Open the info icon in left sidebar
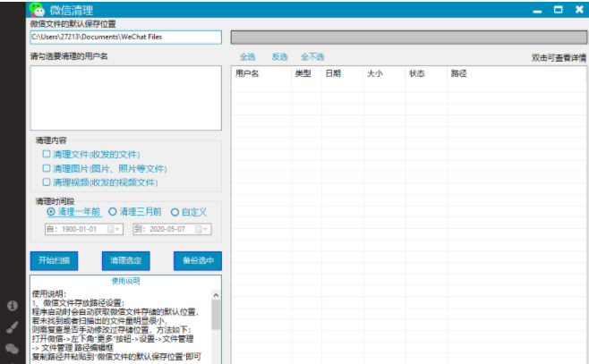The width and height of the screenshot is (589, 364). click(13, 306)
